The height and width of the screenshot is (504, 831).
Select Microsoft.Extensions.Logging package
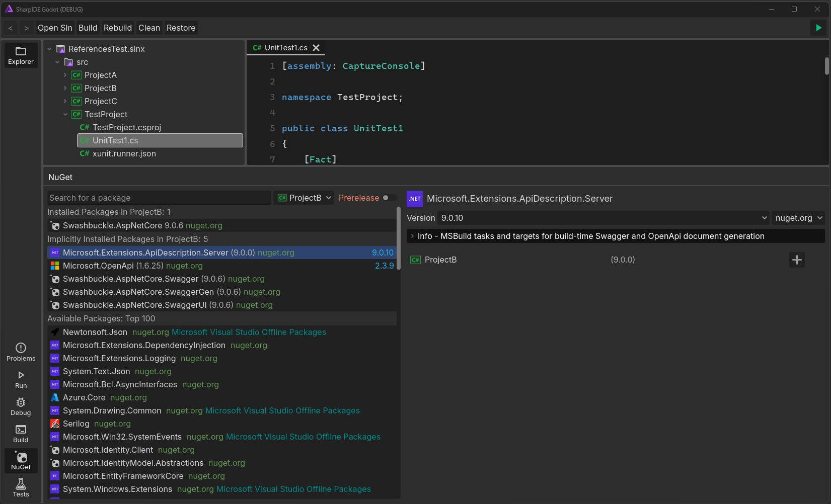tap(222, 358)
